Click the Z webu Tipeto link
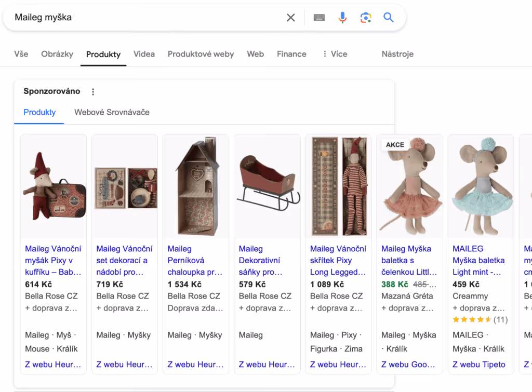Screen dimensions: 532x392 tap(478, 364)
